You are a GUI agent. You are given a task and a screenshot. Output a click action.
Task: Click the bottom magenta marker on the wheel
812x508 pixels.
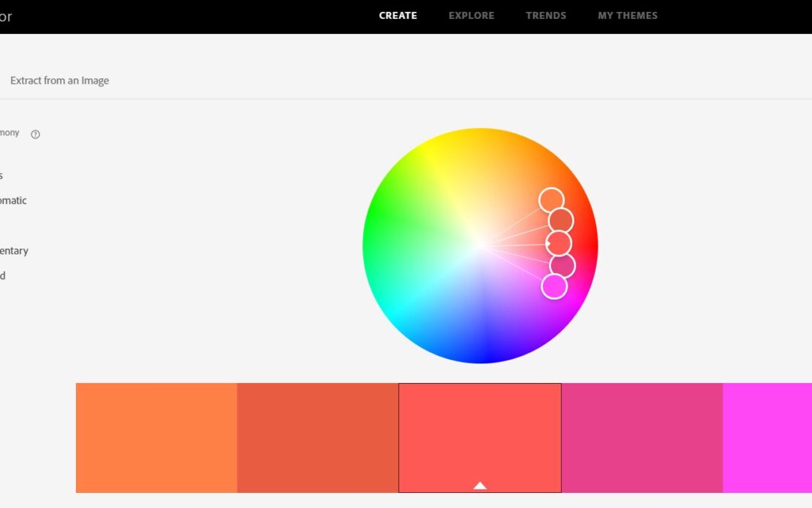pyautogui.click(x=554, y=287)
